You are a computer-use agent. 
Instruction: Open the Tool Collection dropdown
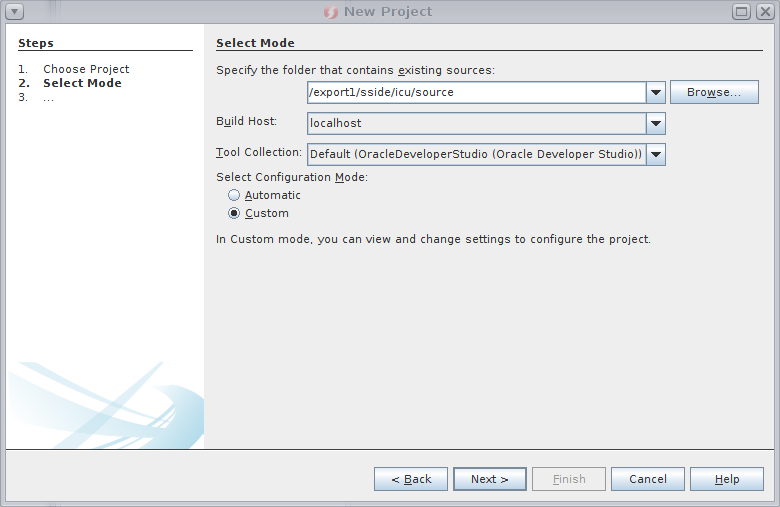click(656, 154)
